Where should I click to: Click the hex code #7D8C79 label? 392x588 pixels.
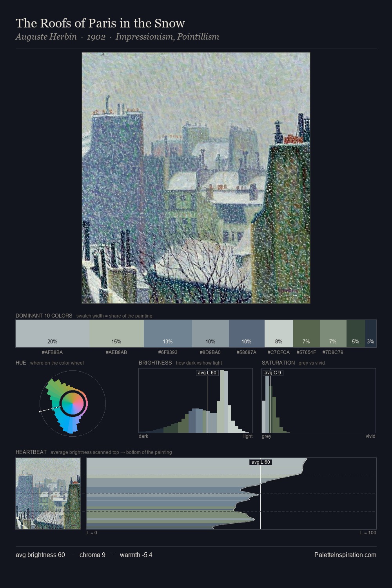pos(333,352)
